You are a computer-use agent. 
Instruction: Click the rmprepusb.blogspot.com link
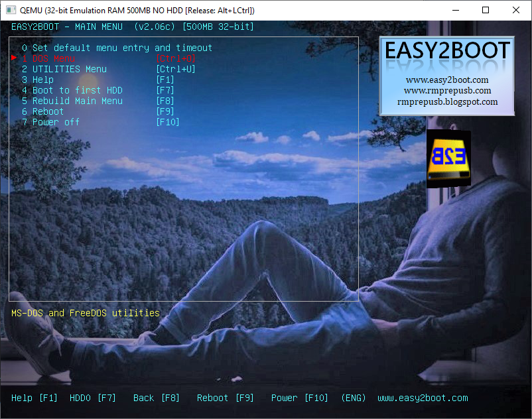[x=447, y=101]
